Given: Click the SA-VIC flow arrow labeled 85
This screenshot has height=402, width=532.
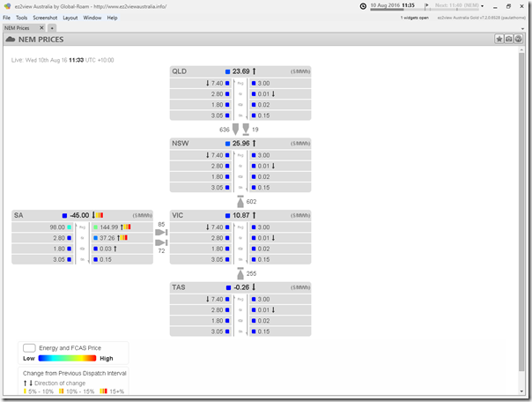Looking at the screenshot, I should click(161, 232).
